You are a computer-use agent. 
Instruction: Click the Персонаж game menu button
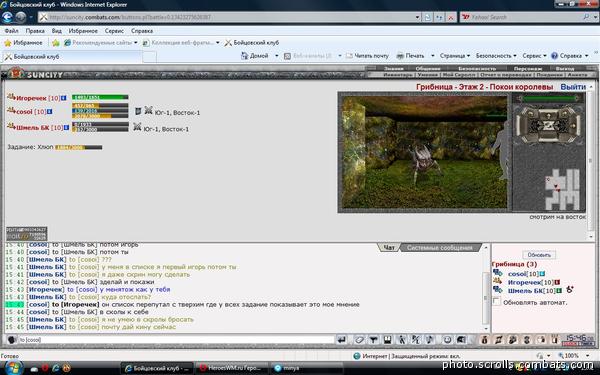point(528,68)
